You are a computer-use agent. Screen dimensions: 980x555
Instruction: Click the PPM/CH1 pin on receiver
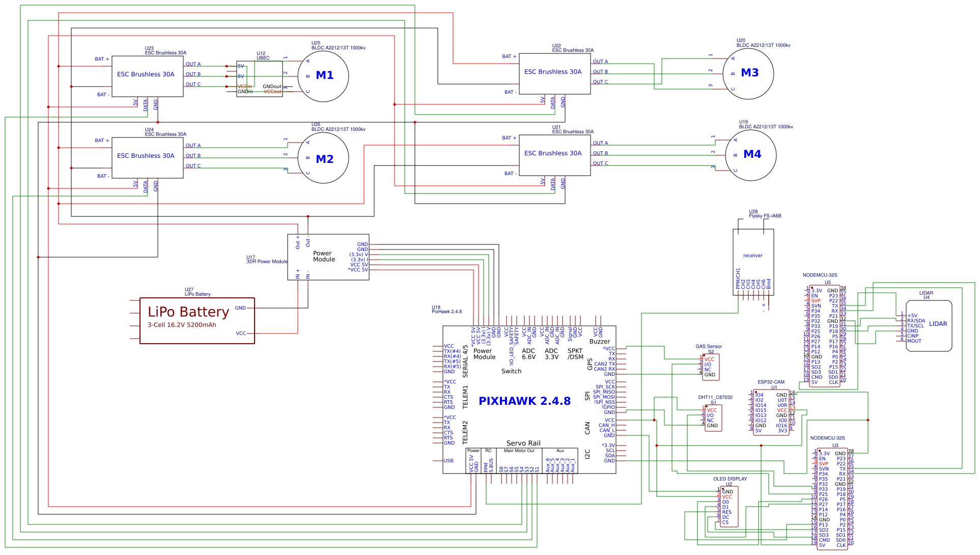738,279
